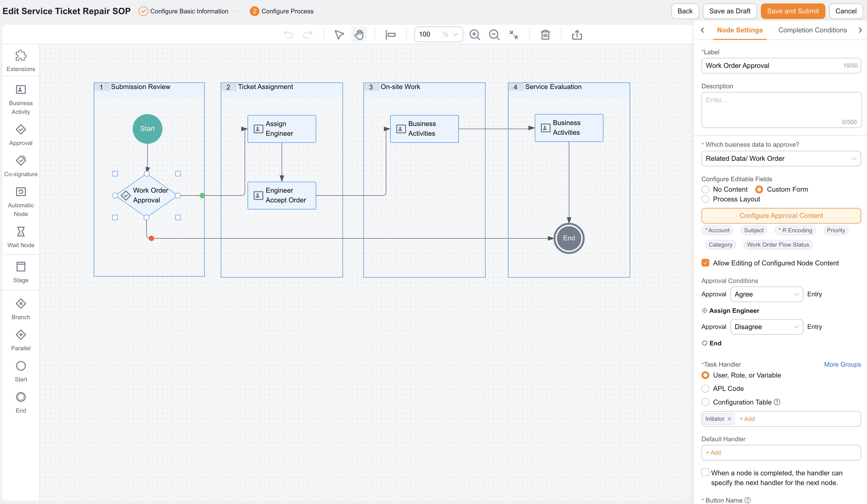Screen dimensions: 867x504
Task: Click the export share icon
Action: [577, 34]
